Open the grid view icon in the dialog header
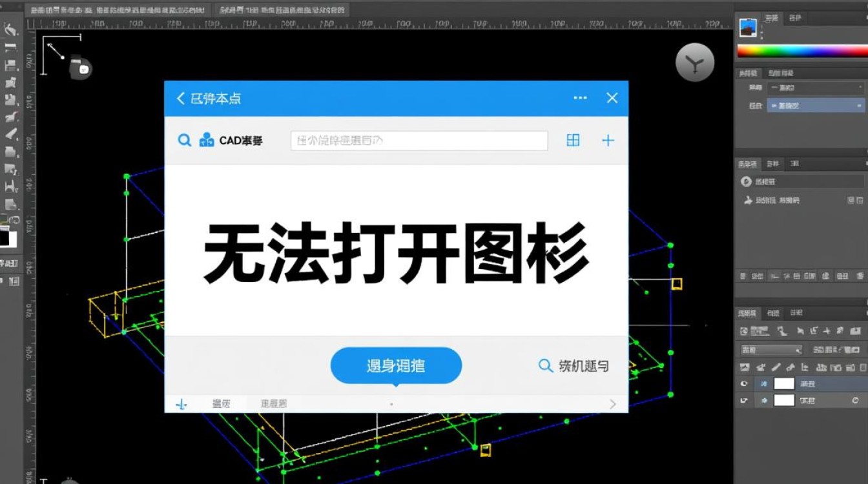 coord(573,140)
